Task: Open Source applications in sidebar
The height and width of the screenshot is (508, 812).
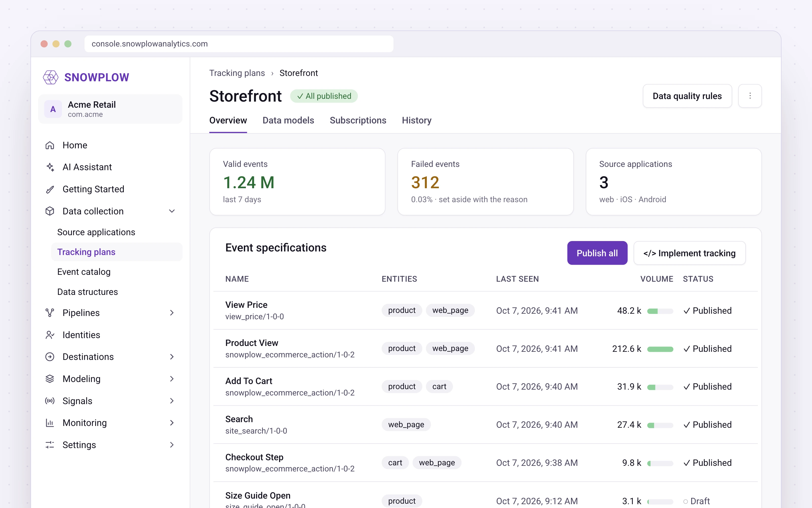Action: click(x=96, y=232)
